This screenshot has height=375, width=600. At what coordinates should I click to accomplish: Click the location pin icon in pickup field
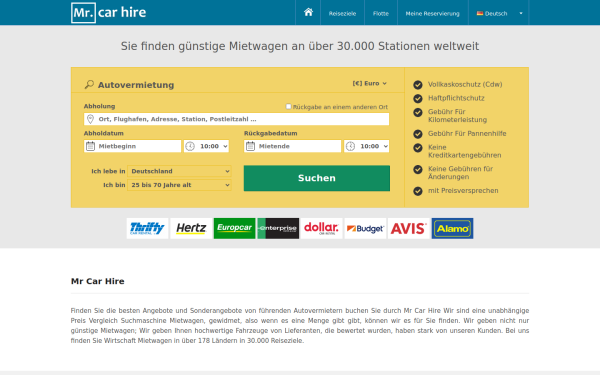(x=90, y=119)
